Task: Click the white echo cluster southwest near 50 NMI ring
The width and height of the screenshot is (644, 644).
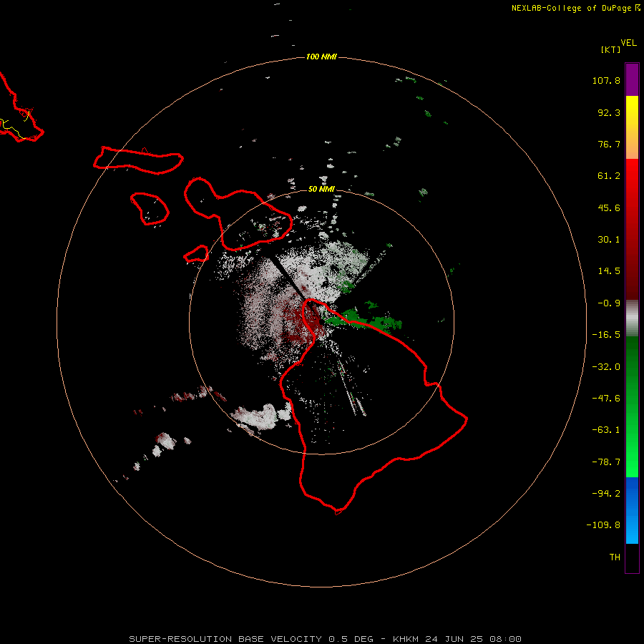Action: click(262, 416)
